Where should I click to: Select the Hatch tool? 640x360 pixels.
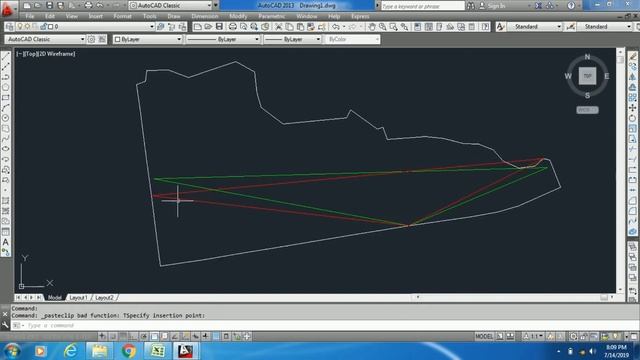pyautogui.click(x=6, y=201)
